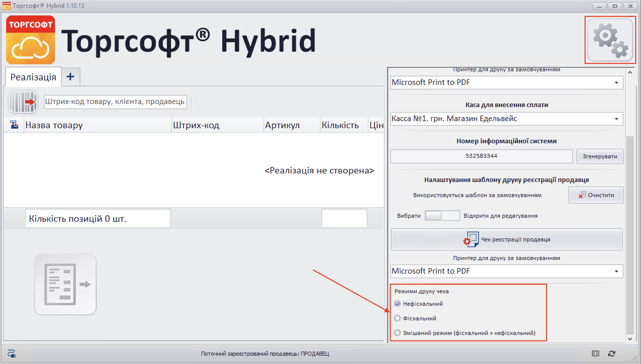Click the Очистити button

(x=596, y=195)
